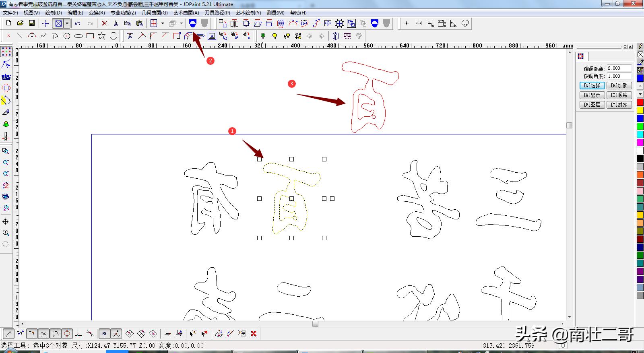Toggle the pressed crossed-box view button
This screenshot has height=353, width=644.
pyautogui.click(x=58, y=23)
